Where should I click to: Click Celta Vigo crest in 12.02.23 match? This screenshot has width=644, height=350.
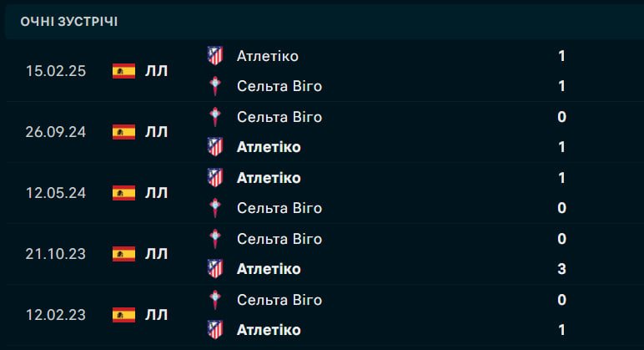[x=215, y=300]
